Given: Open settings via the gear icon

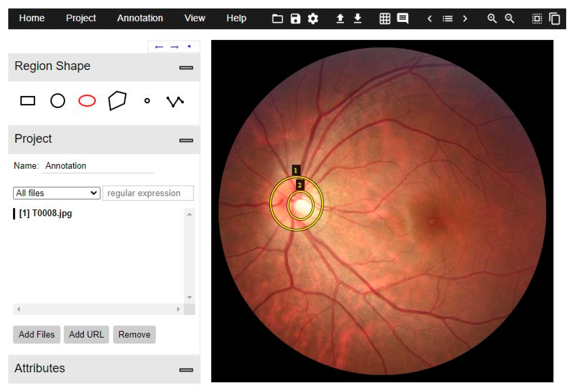Looking at the screenshot, I should [313, 19].
